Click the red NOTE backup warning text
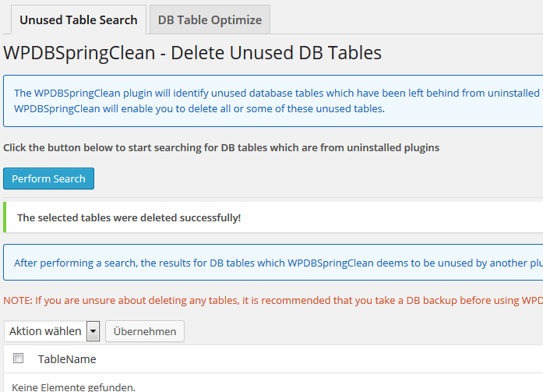This screenshot has height=392, width=543. point(273,300)
